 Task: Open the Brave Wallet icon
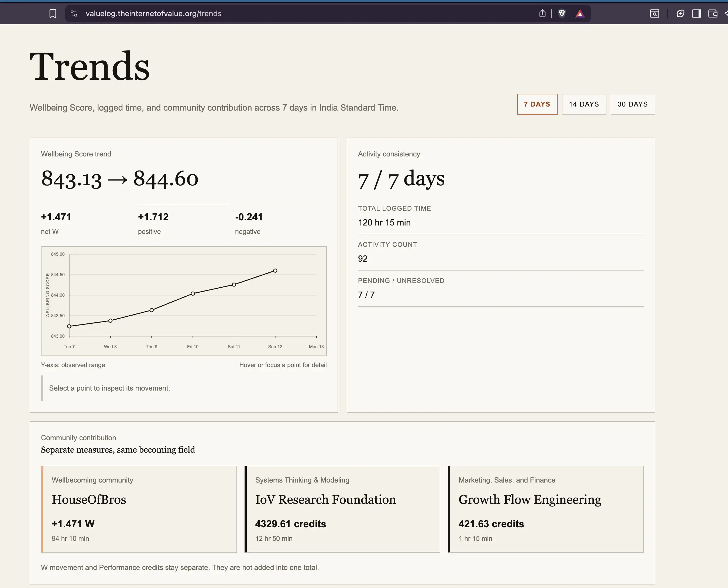(713, 13)
